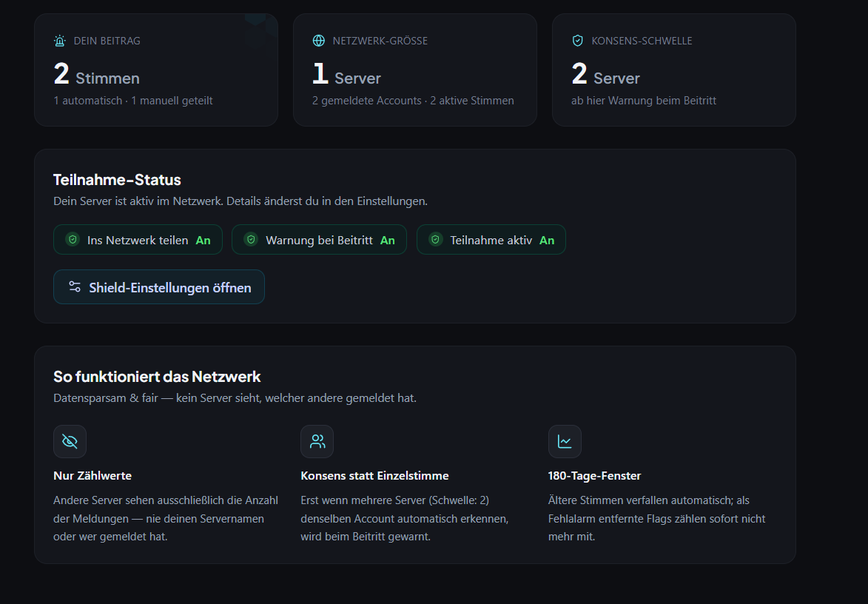Screen dimensions: 868x604
Task: Click the sliders icon in the Shield-Einstellungen button
Action: pyautogui.click(x=75, y=286)
